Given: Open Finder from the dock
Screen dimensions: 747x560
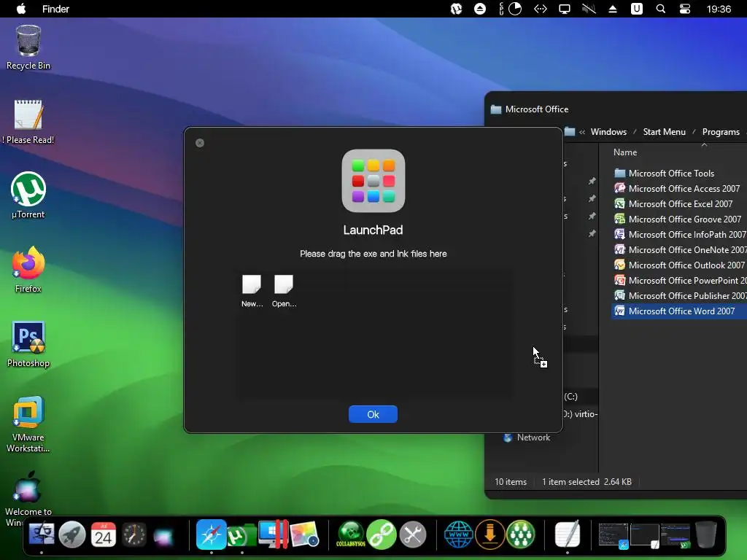Looking at the screenshot, I should point(42,534).
